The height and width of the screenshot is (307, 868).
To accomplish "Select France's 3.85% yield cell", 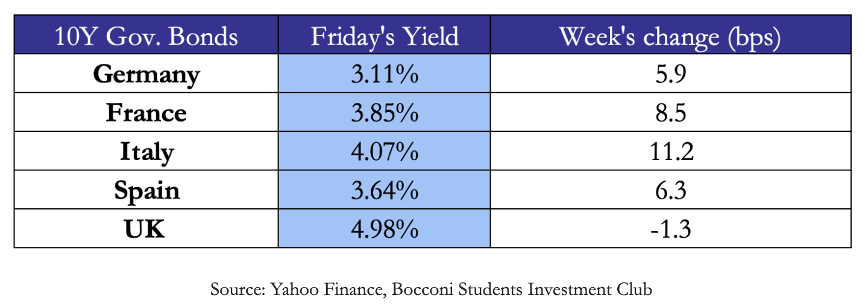I will tap(385, 113).
